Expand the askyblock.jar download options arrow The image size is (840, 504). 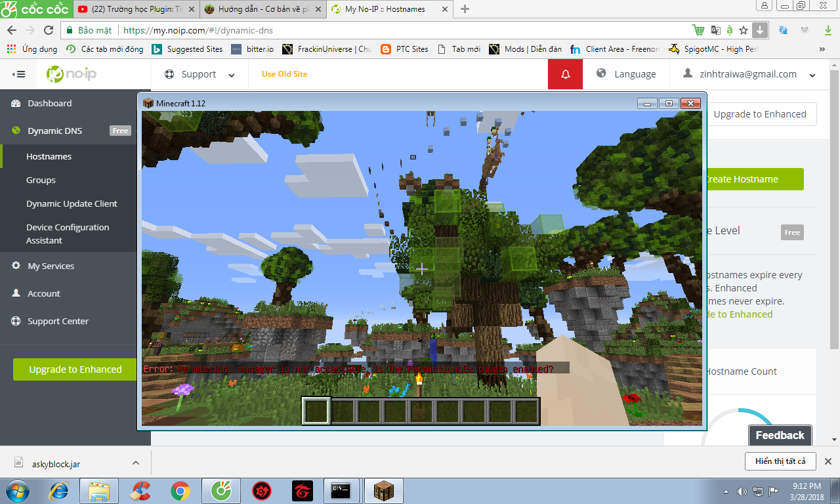point(136,463)
